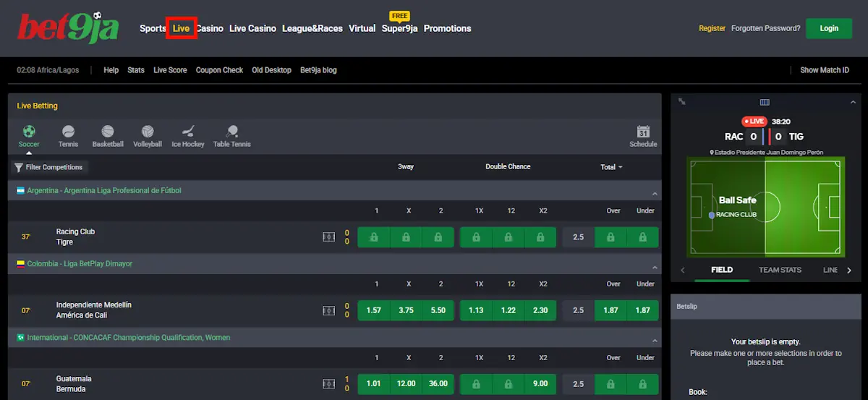Open Racing Club vs Tigre match
The image size is (868, 400).
75,237
